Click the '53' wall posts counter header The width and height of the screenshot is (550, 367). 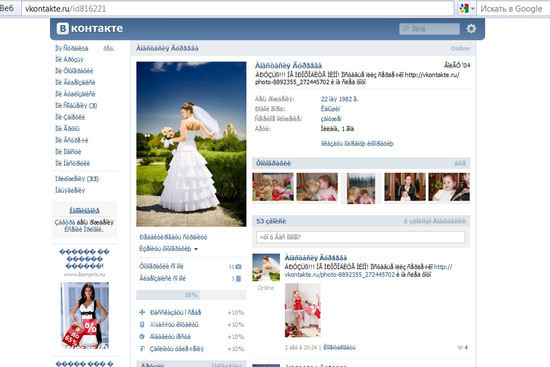point(271,221)
